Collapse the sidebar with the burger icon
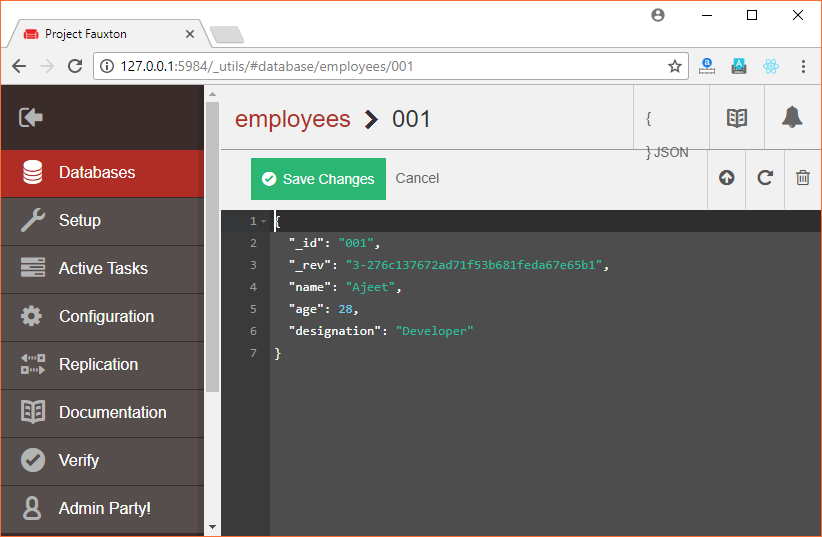Screen dimensions: 822x537 (x=31, y=117)
